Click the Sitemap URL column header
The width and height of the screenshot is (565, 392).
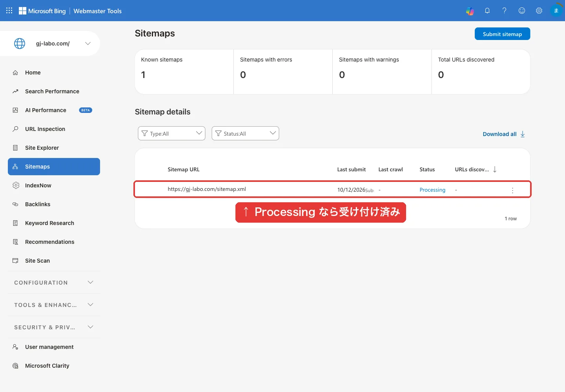click(184, 169)
